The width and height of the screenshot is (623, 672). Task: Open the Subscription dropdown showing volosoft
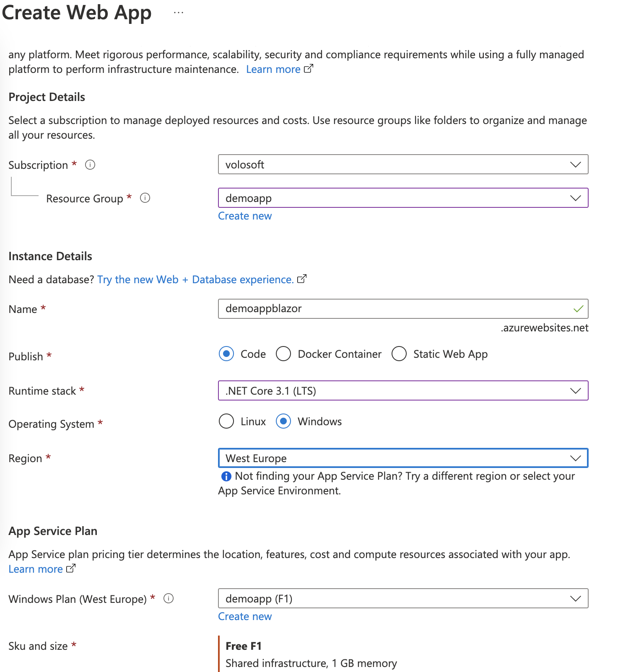402,165
